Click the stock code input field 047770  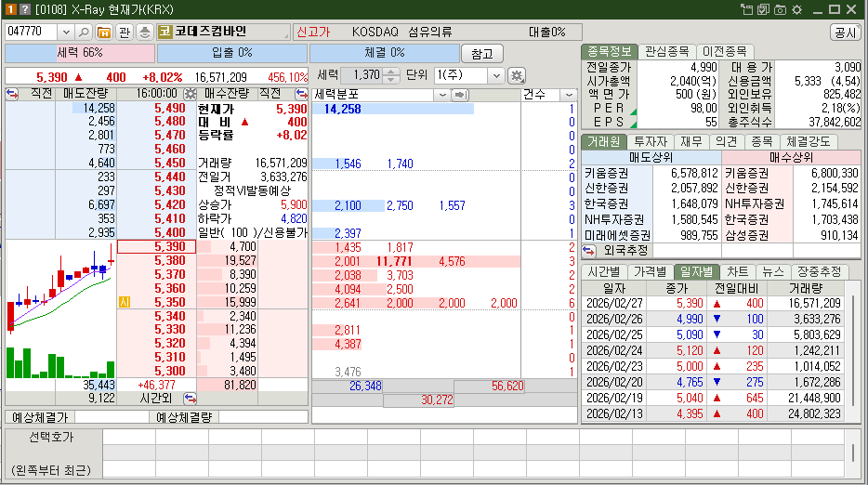pyautogui.click(x=31, y=33)
